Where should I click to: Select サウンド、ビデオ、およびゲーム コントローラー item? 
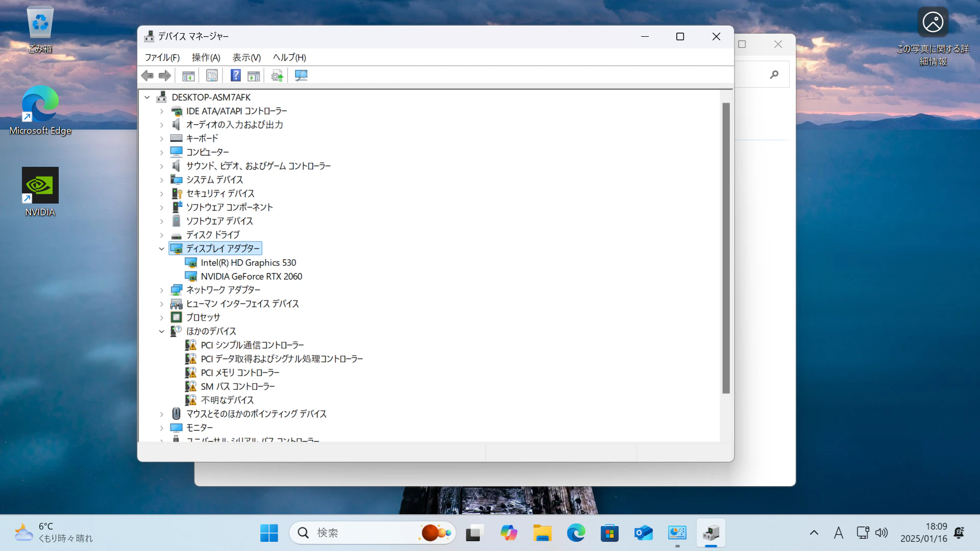click(x=258, y=166)
